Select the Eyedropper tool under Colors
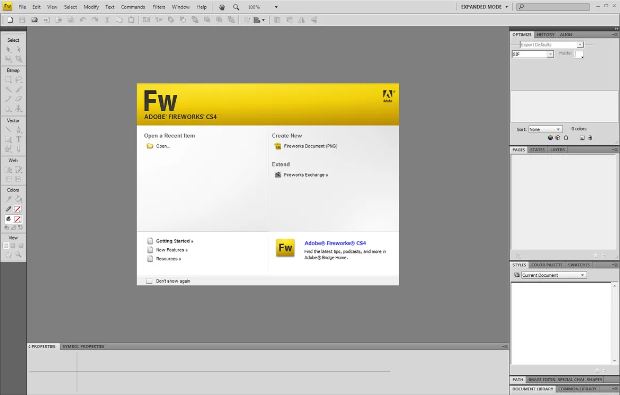 tap(8, 199)
